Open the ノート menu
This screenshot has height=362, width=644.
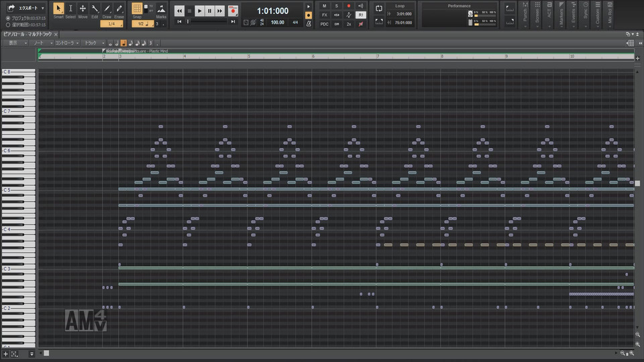point(42,43)
